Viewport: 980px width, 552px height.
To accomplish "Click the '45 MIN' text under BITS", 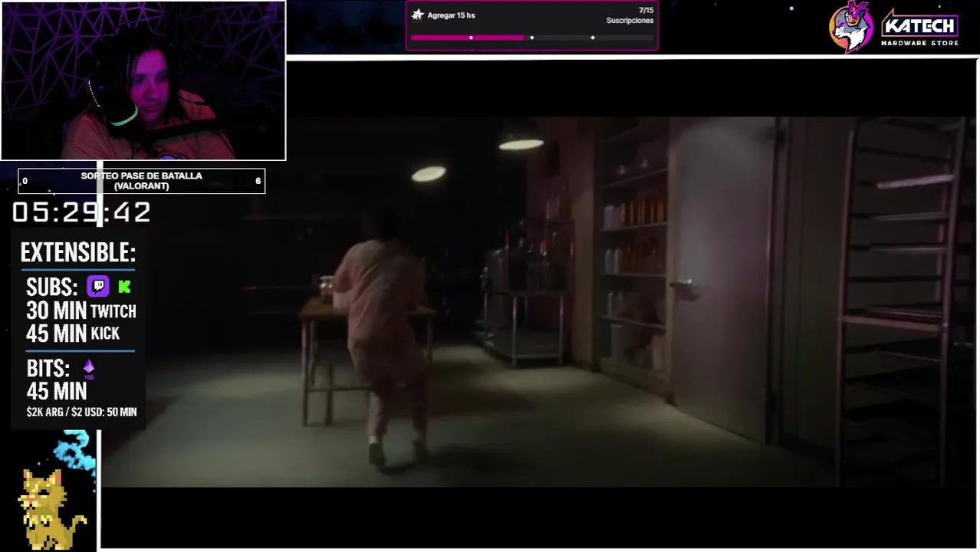I will tap(57, 392).
